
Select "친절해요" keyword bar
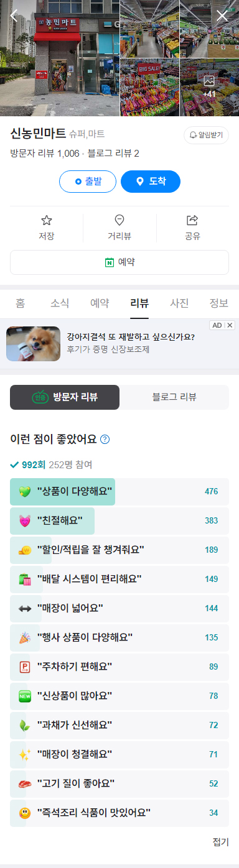(119, 520)
